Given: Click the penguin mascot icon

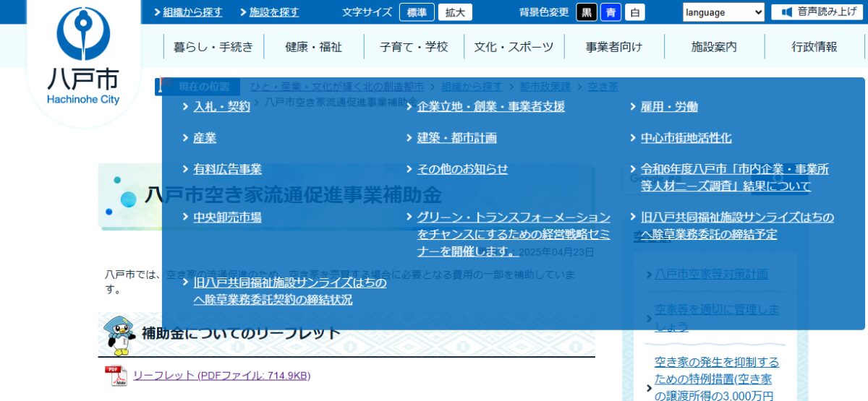Looking at the screenshot, I should coord(118,335).
